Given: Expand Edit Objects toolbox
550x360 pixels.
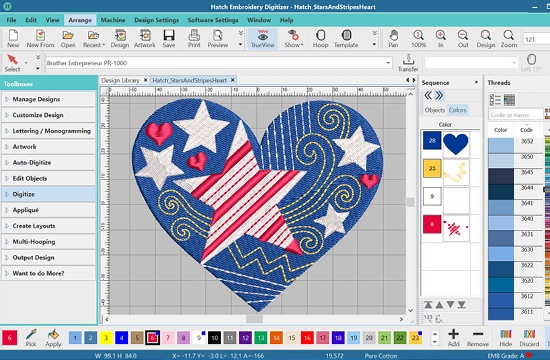Looking at the screenshot, I should point(48,178).
